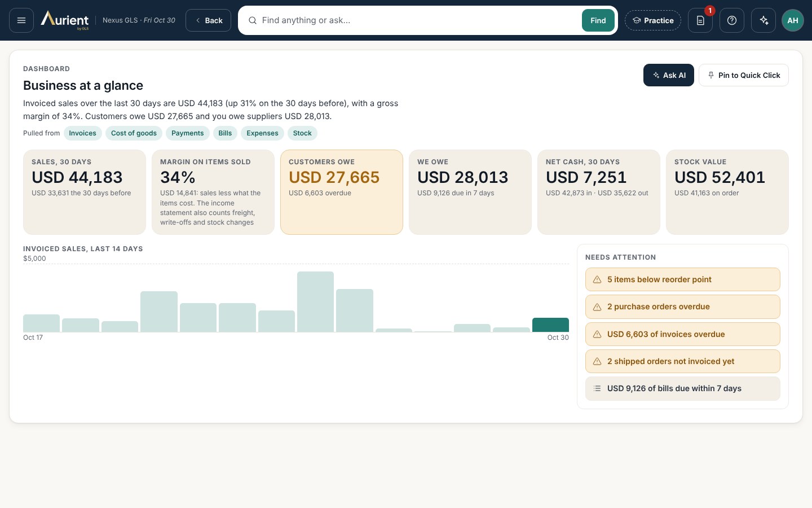Open the Customers owe card
Screen dimensions: 812x508
click(342, 192)
